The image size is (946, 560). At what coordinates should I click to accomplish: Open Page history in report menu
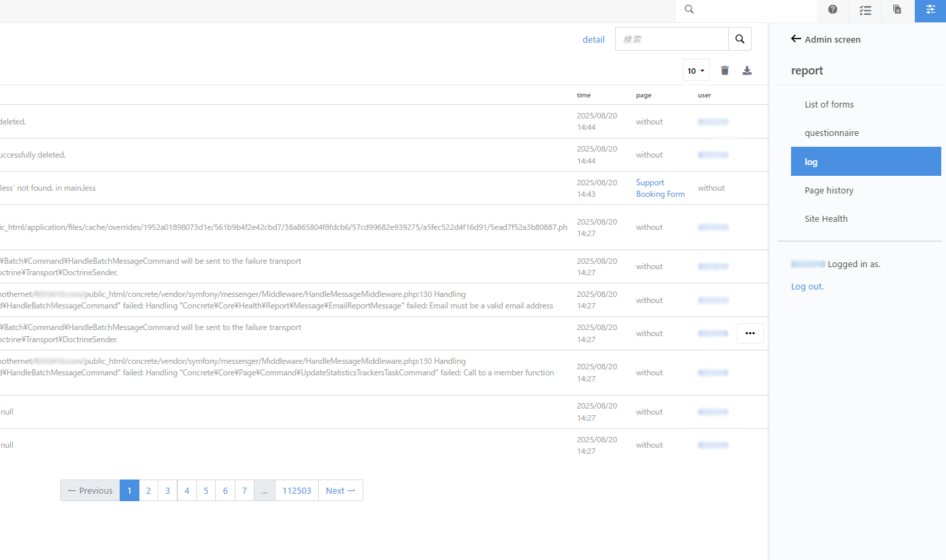[829, 190]
